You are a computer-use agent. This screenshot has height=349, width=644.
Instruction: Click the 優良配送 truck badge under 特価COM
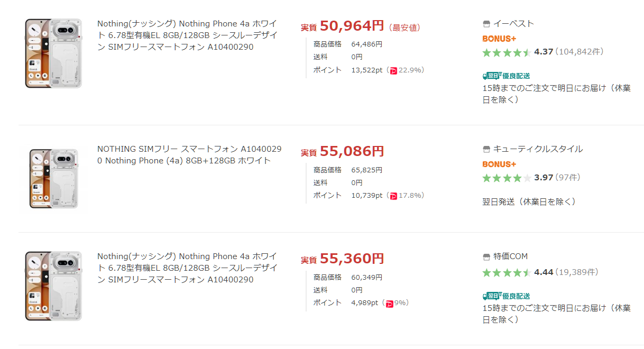506,296
